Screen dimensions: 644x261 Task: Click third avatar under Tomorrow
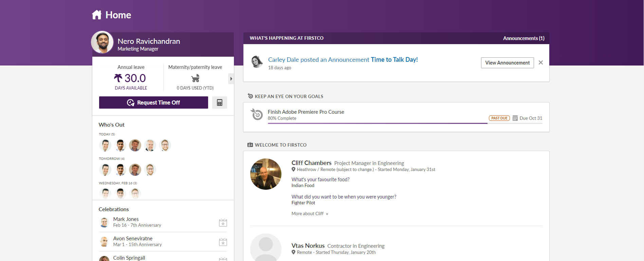(135, 170)
